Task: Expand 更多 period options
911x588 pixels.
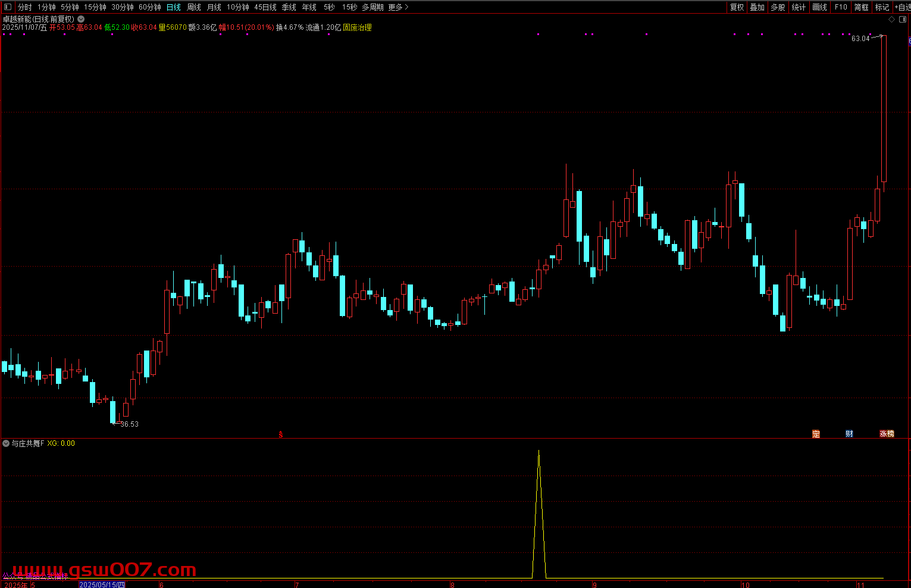Action: coord(398,7)
